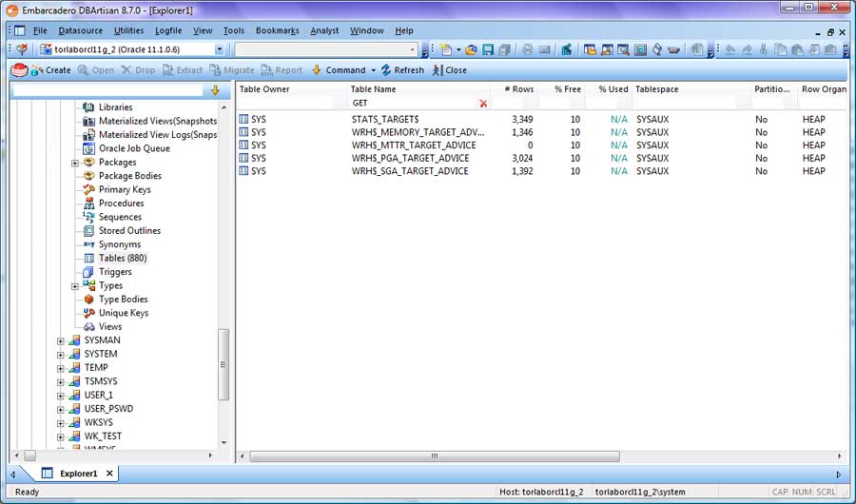Expand the WK_TEST schema node

[61, 436]
